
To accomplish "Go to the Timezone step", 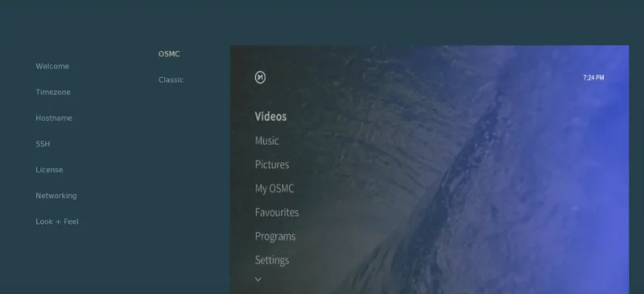I will pyautogui.click(x=53, y=92).
